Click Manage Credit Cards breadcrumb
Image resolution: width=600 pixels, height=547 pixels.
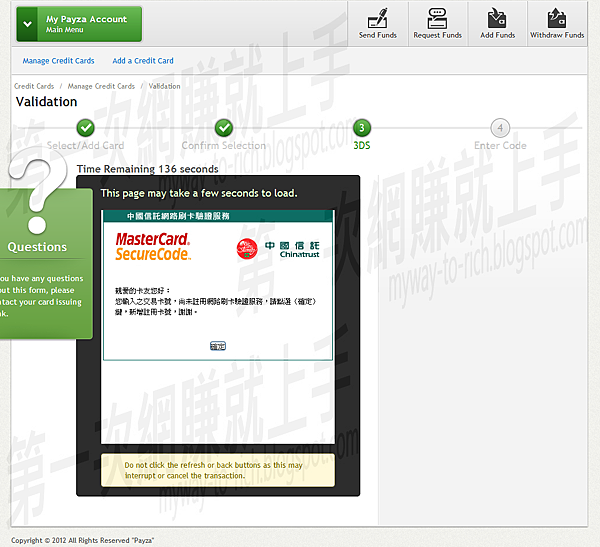click(x=101, y=86)
